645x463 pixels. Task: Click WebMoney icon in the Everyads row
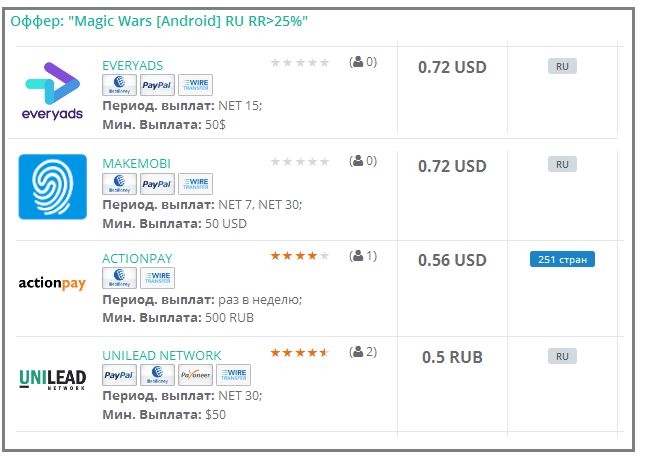(119, 85)
